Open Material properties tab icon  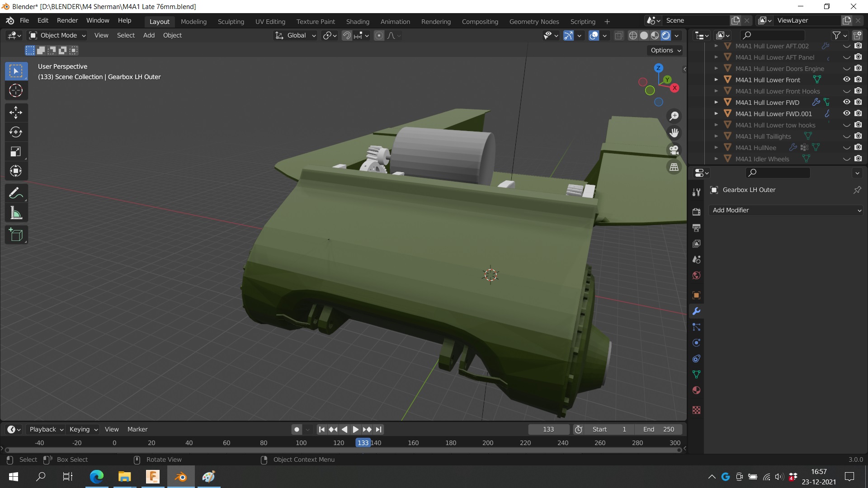(696, 390)
